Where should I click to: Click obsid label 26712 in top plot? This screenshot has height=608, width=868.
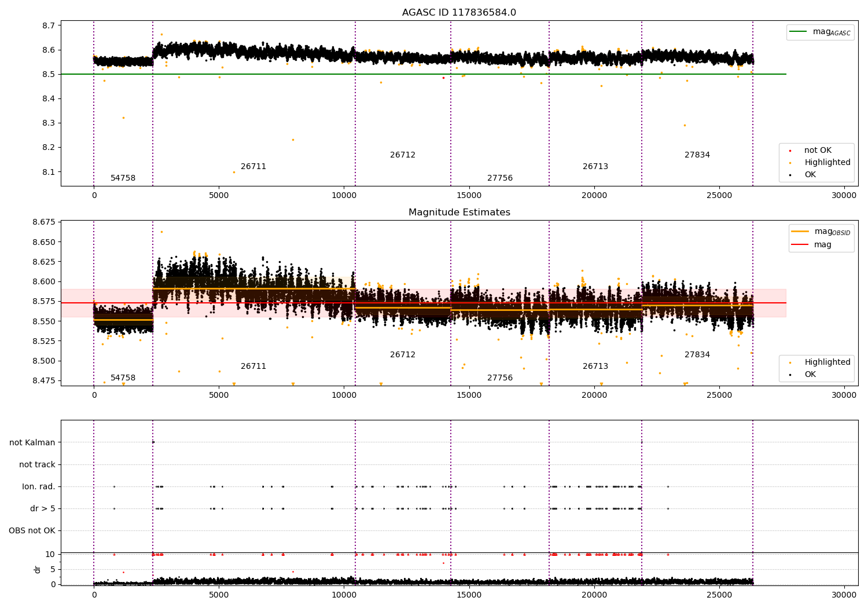[403, 155]
